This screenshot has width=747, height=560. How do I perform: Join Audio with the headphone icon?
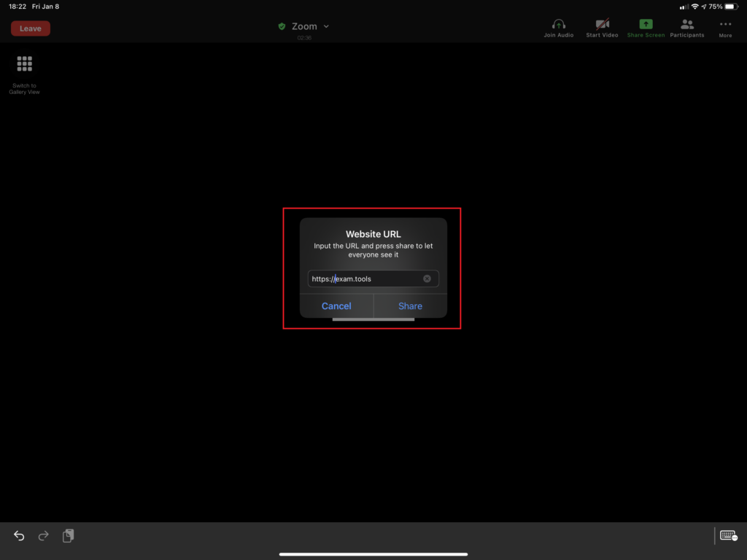[558, 28]
